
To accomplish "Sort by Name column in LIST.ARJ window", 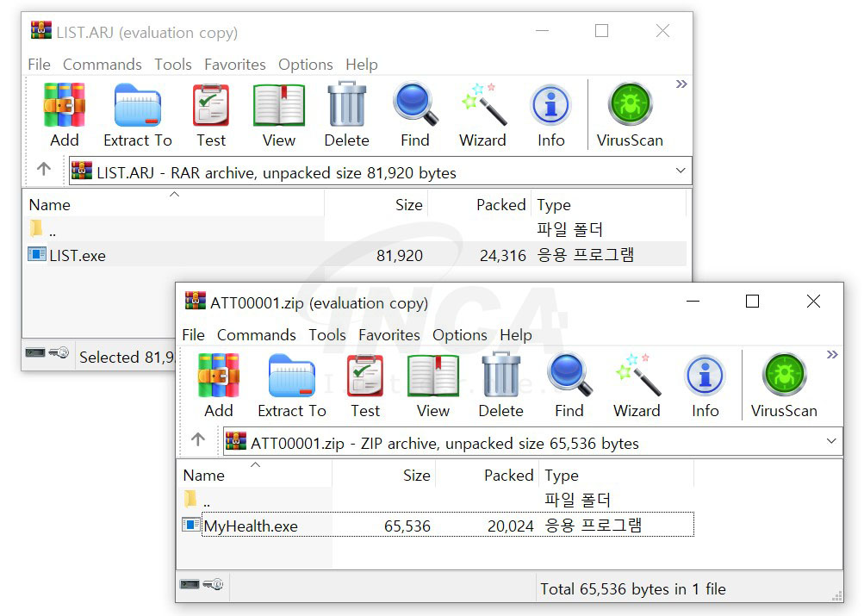I will coord(174,203).
